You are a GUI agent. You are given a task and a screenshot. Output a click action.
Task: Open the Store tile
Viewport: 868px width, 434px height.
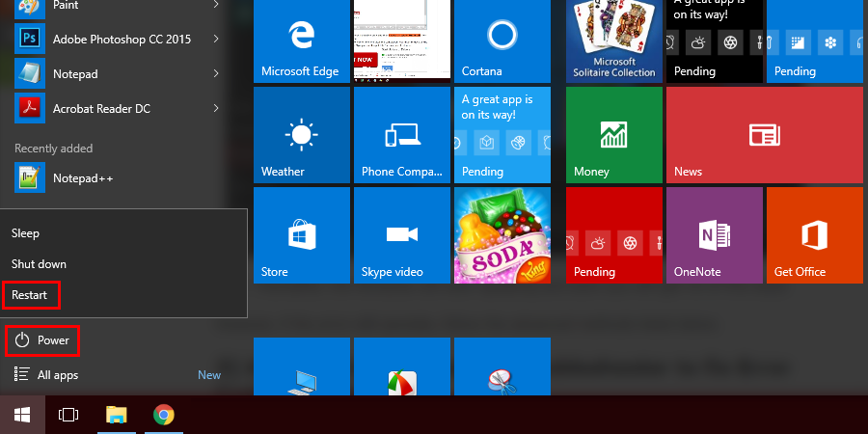pyautogui.click(x=302, y=235)
